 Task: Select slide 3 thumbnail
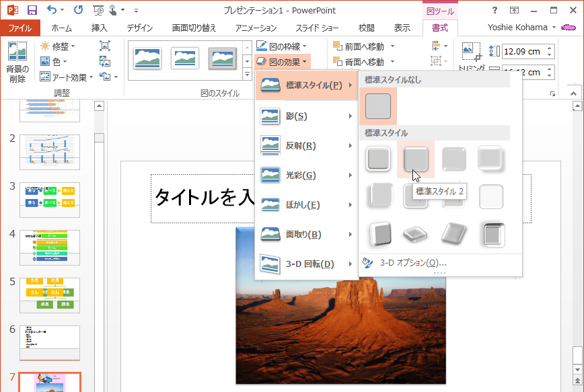50,200
